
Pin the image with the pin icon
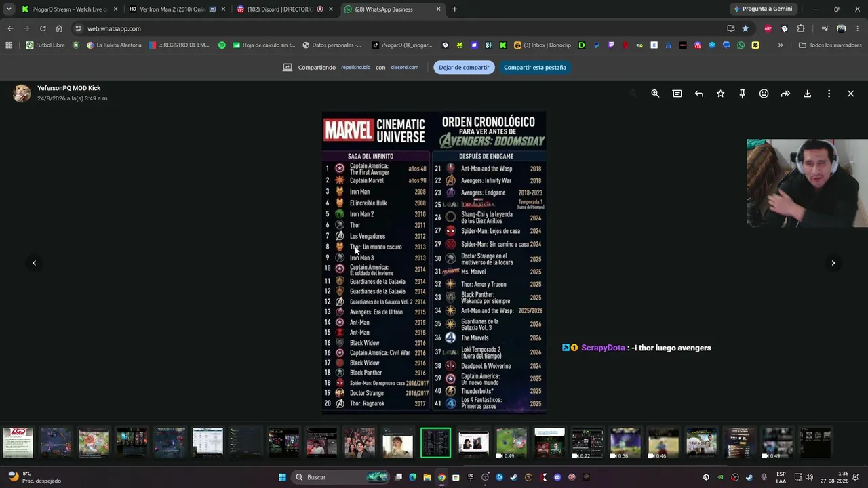(742, 94)
